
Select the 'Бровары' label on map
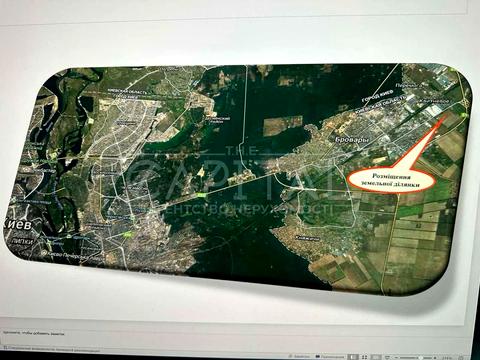pyautogui.click(x=352, y=141)
